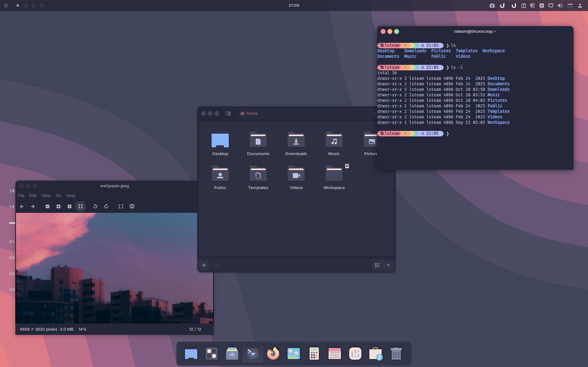Click the 14% zoom level in status bar
The width and height of the screenshot is (588, 367).
point(82,329)
